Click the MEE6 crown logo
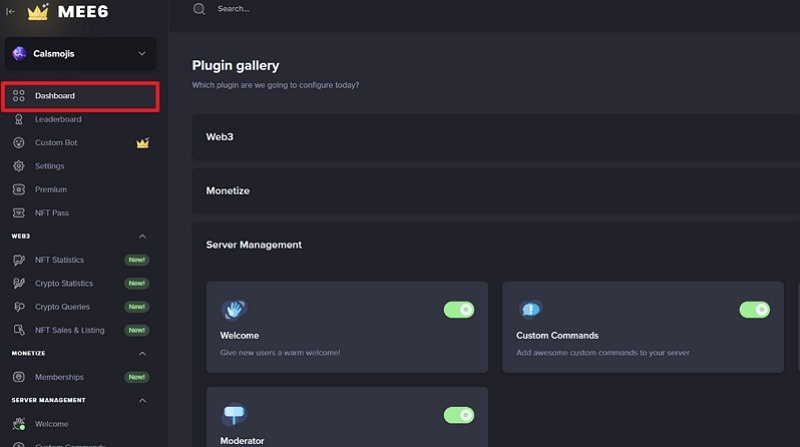This screenshot has width=800, height=447. coord(38,11)
